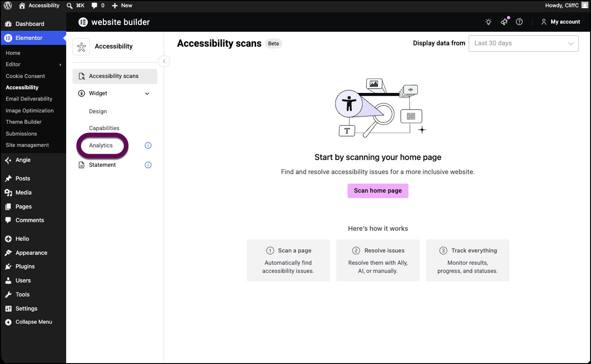591x364 pixels.
Task: Open Image Optimization submenu link
Action: coord(29,111)
